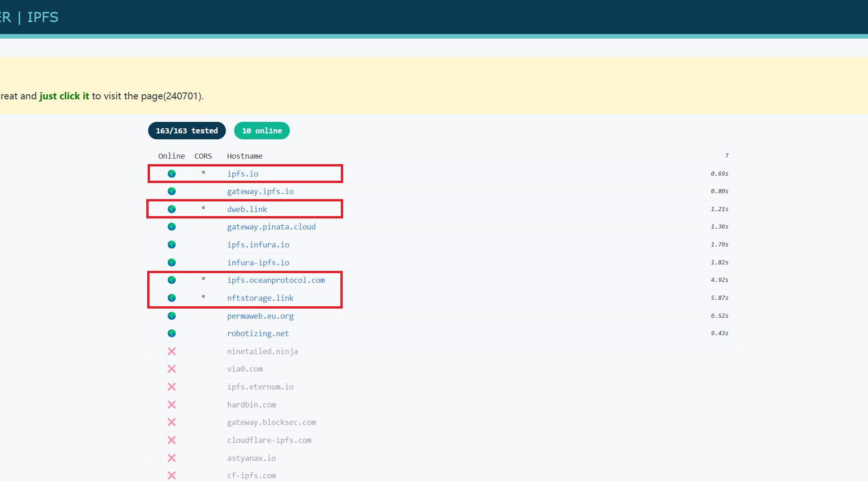
Task: Click the offline X icon for astyanax.io
Action: coord(172,458)
